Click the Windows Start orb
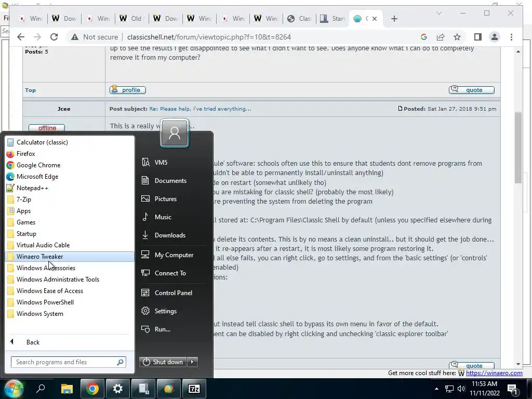The height and width of the screenshot is (399, 532). click(x=14, y=389)
